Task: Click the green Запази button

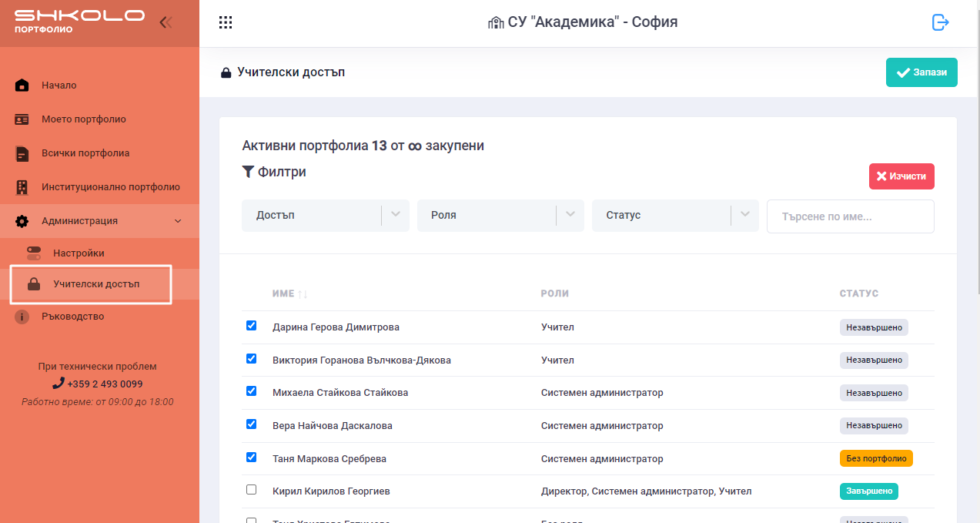Action: (x=921, y=72)
